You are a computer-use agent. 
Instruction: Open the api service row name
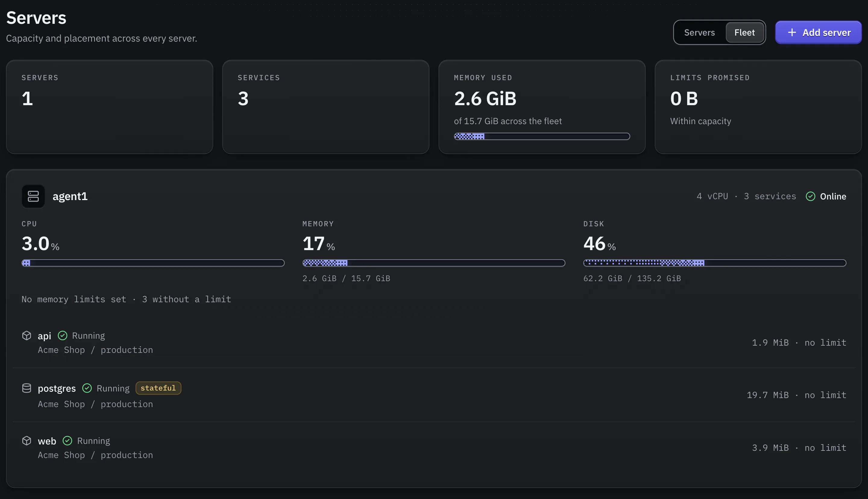45,336
